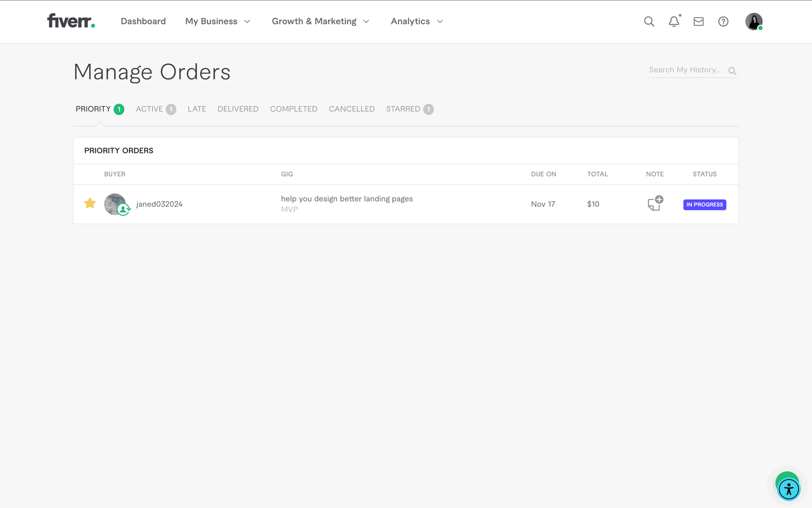The width and height of the screenshot is (812, 508).
Task: Switch to the Late tab
Action: pos(197,109)
